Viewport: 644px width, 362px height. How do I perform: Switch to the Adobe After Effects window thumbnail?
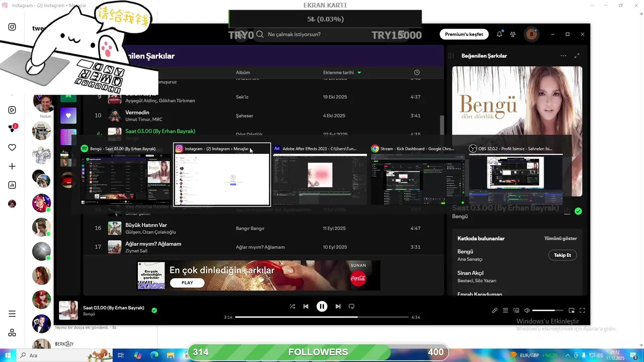coord(320,174)
